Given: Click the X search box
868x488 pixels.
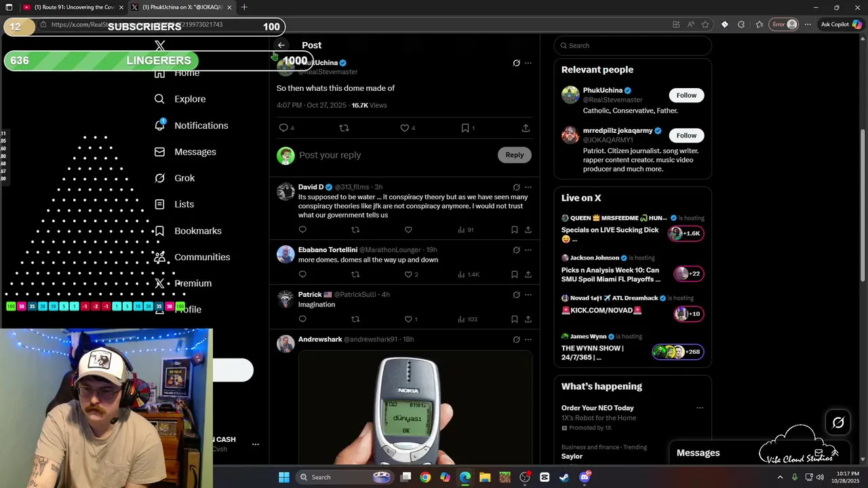Looking at the screenshot, I should [x=633, y=45].
